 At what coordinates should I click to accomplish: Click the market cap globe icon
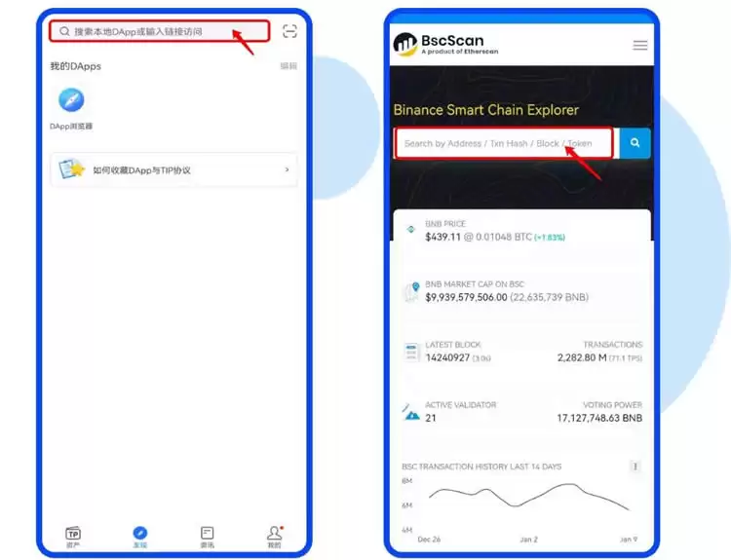click(x=411, y=291)
